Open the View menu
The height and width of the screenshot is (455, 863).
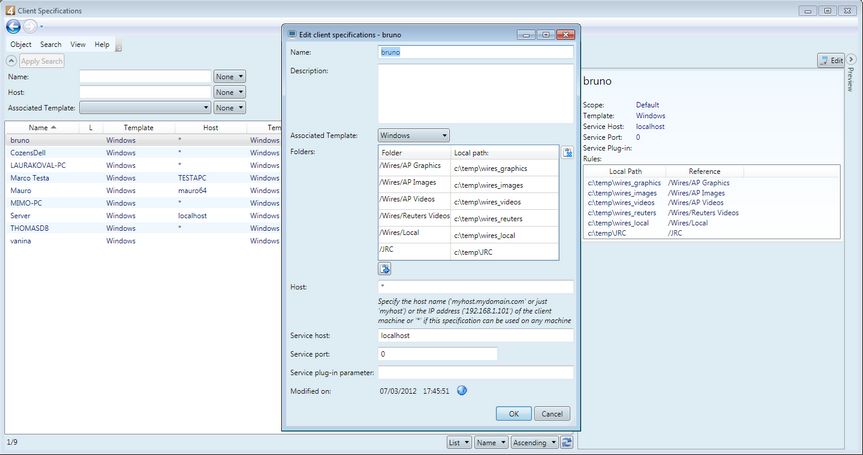tap(78, 45)
